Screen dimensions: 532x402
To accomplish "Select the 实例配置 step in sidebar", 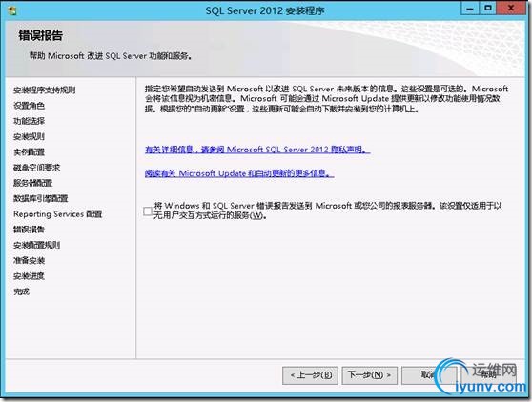I will click(29, 152).
